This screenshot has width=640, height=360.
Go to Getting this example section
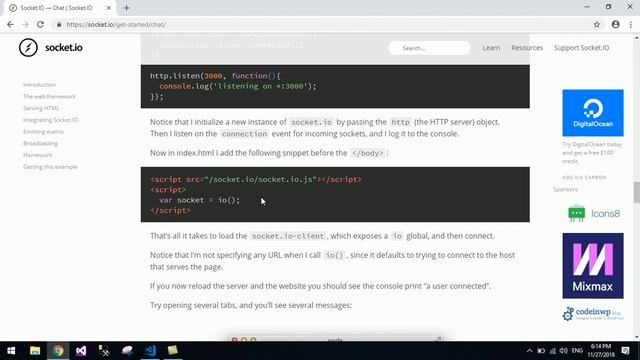pyautogui.click(x=50, y=167)
